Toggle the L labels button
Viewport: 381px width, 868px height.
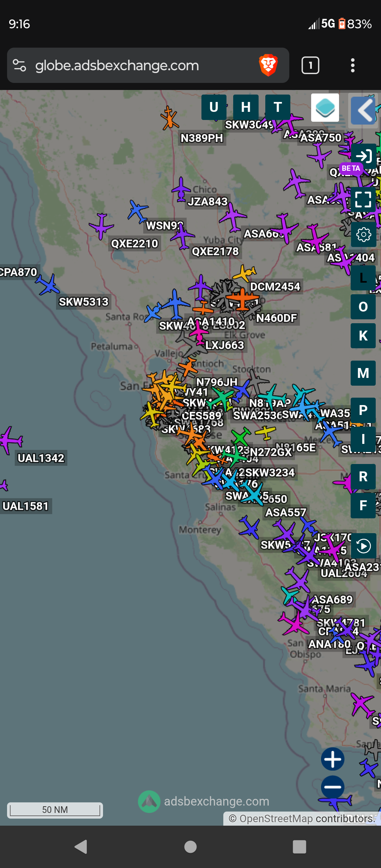363,278
